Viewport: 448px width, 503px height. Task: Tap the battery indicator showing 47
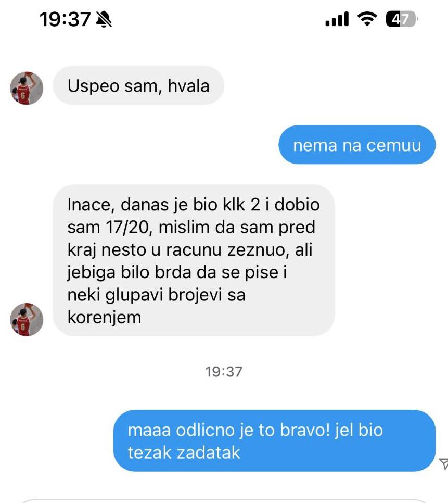click(x=402, y=19)
